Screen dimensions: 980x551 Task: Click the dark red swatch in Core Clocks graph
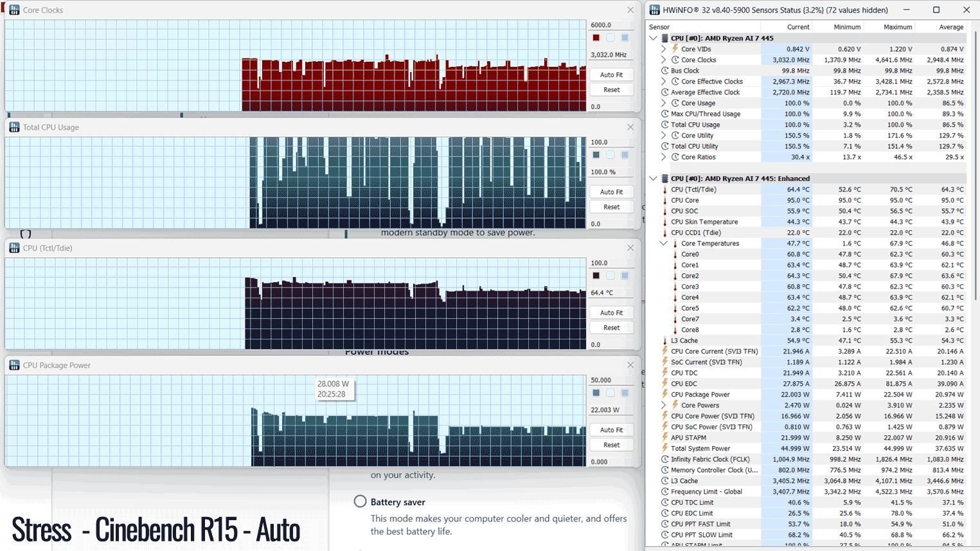(596, 38)
